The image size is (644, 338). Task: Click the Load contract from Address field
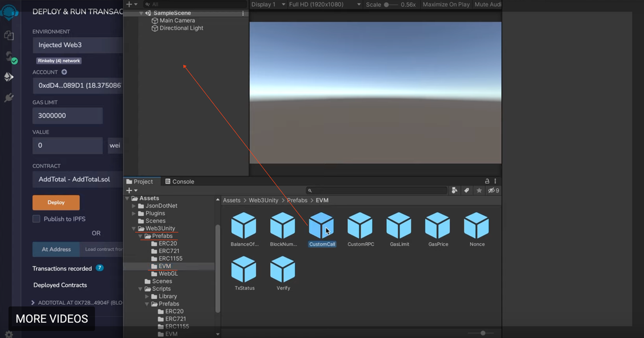point(102,249)
